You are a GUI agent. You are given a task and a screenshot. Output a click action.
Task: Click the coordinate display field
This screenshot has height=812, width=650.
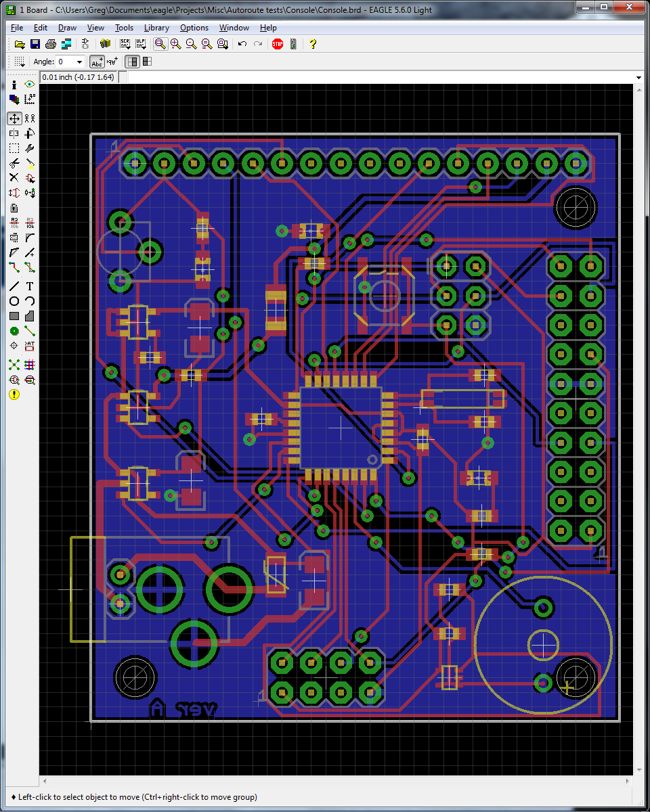pos(79,76)
